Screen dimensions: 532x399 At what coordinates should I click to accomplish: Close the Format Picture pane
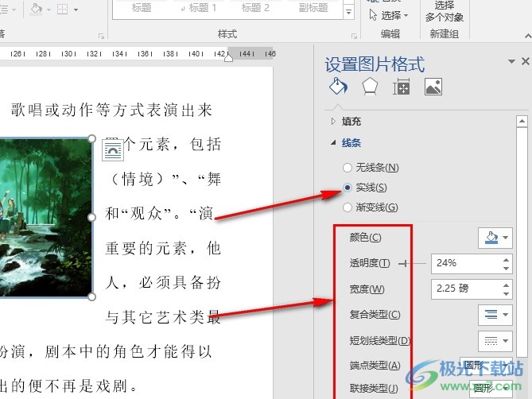(x=525, y=61)
